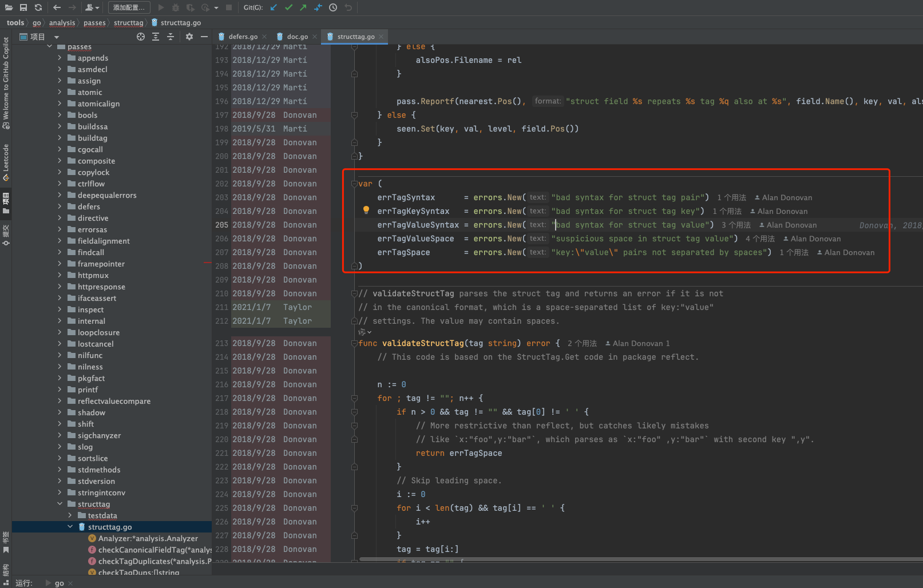Viewport: 923px width, 588px height.
Task: Toggle the GitHub Copilot side panel
Action: point(6,83)
